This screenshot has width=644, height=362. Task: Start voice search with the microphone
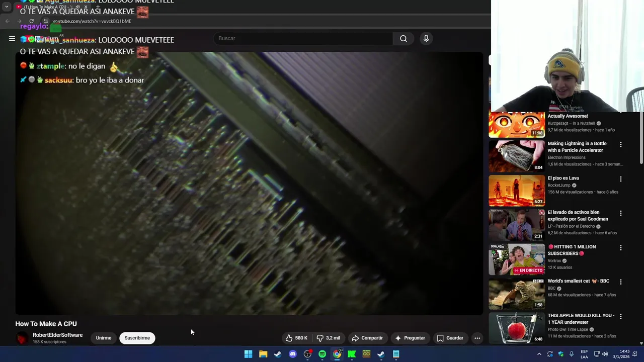[x=426, y=39]
